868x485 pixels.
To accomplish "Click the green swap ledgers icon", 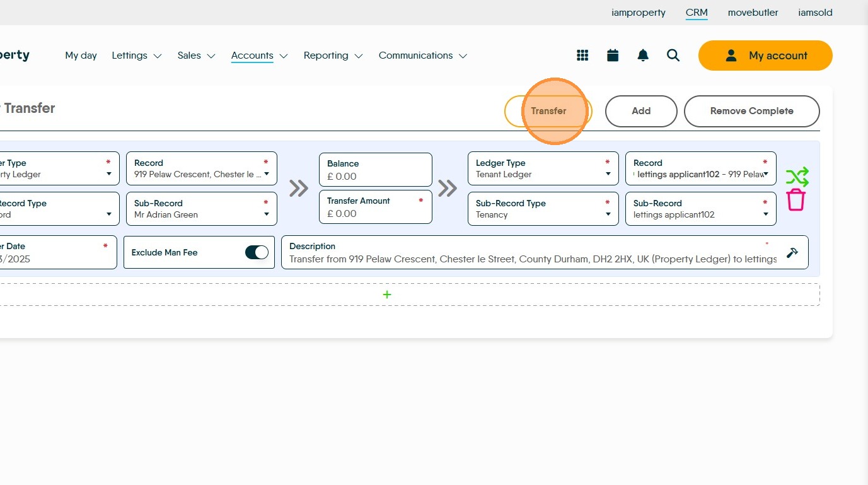I will click(x=797, y=177).
